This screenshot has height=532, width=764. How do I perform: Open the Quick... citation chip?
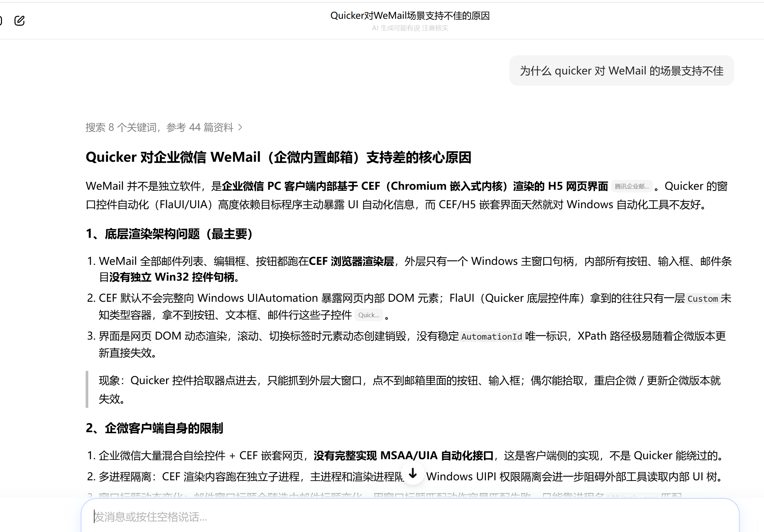(x=369, y=315)
